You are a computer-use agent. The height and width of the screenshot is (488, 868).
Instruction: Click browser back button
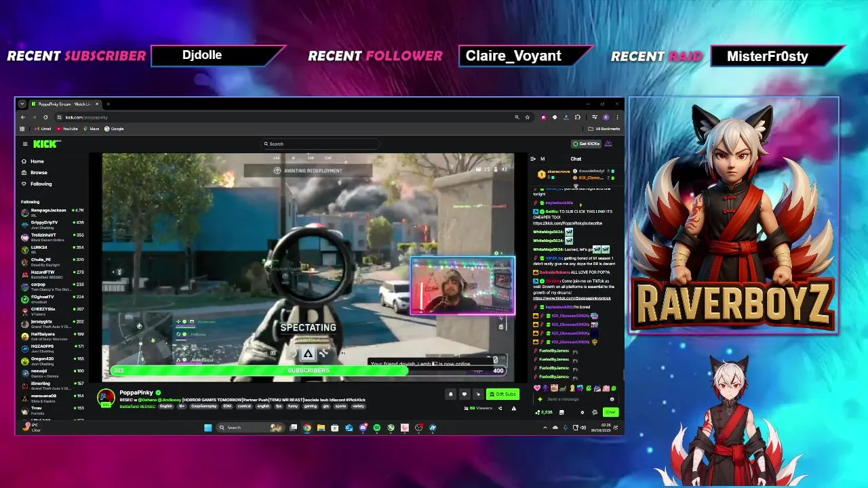point(23,117)
